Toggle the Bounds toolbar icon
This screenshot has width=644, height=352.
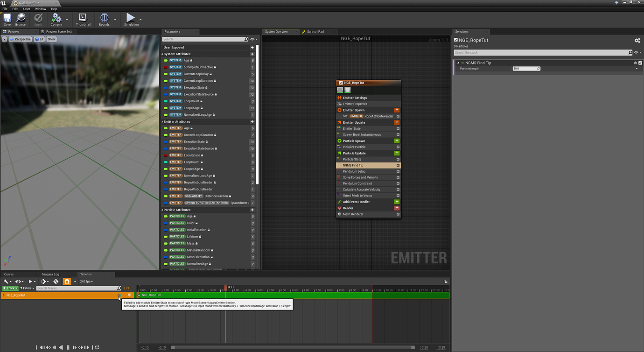104,19
